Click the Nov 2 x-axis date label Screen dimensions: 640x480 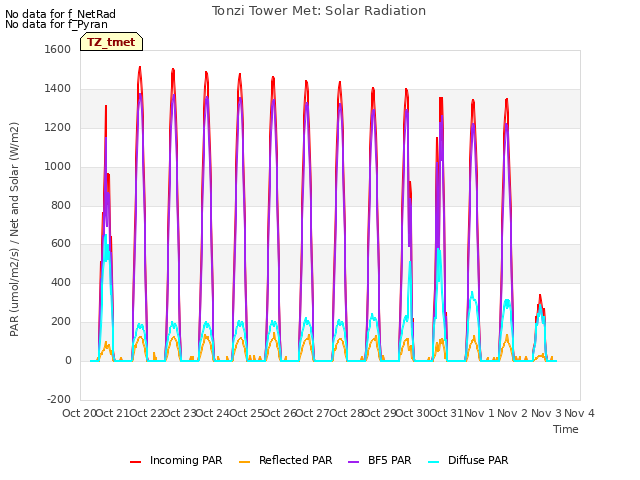[x=513, y=413]
